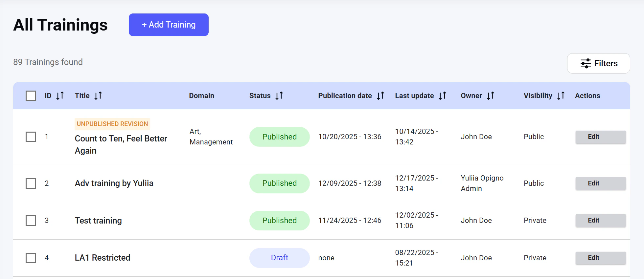644x279 pixels.
Task: Click Private visibility of LA1 Restricted
Action: tap(535, 258)
